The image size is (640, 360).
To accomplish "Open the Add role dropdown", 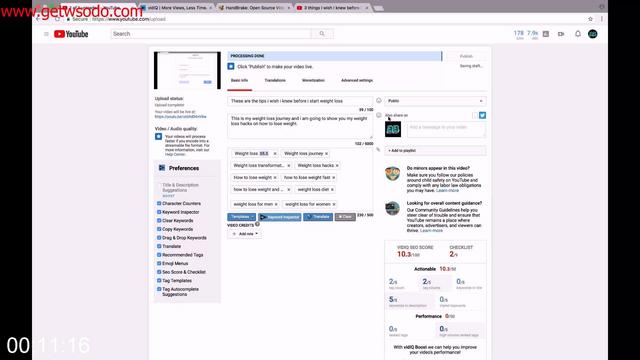I will pos(244,234).
